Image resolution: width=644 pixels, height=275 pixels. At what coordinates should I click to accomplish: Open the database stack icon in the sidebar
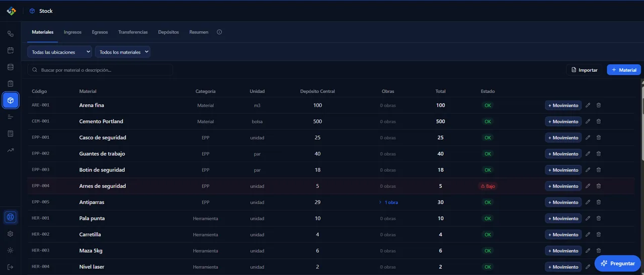[x=11, y=67]
